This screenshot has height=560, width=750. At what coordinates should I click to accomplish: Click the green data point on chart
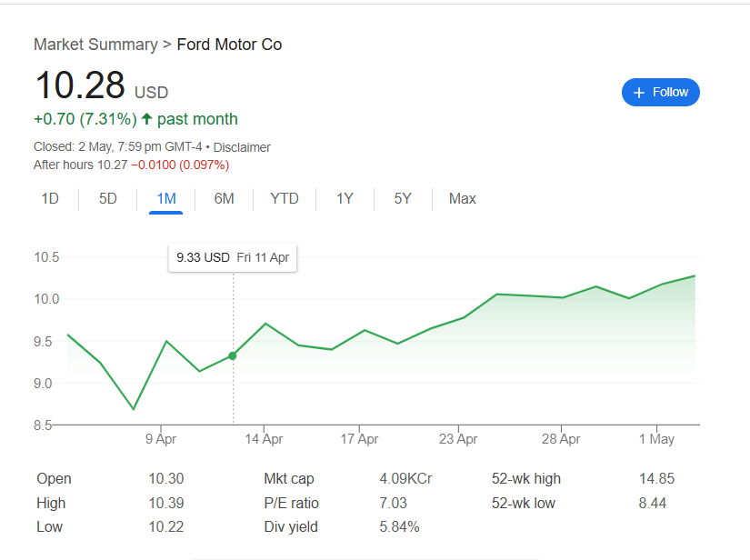point(233,355)
